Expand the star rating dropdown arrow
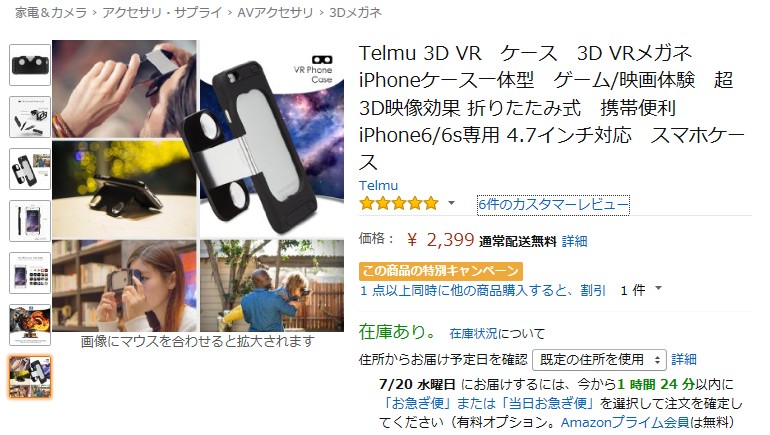Screen dimensions: 770x435 (451, 203)
